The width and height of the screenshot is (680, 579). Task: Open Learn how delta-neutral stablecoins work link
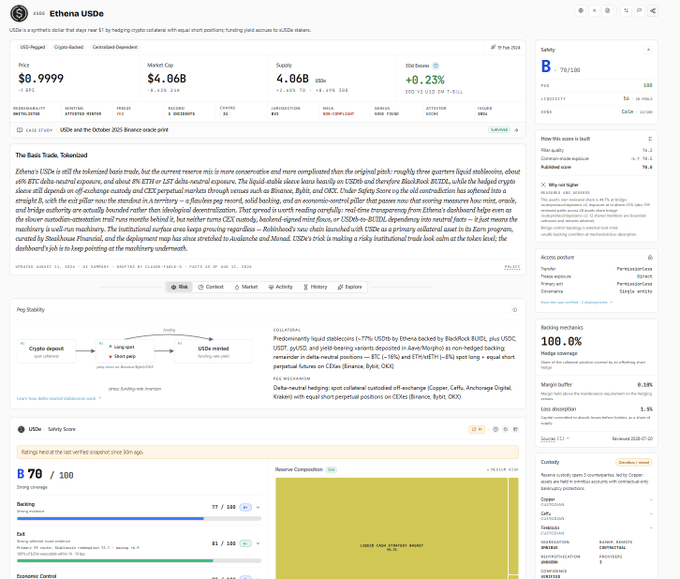[59, 398]
